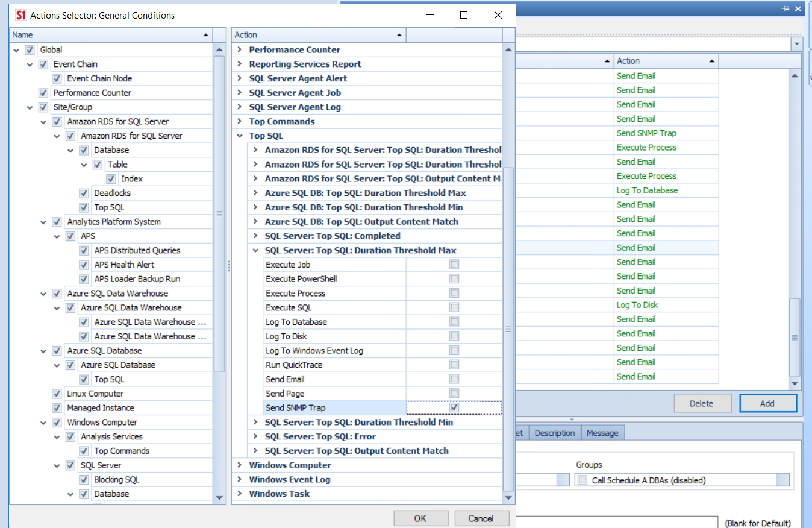The width and height of the screenshot is (812, 528).
Task: Switch to the Message tab
Action: 602,433
